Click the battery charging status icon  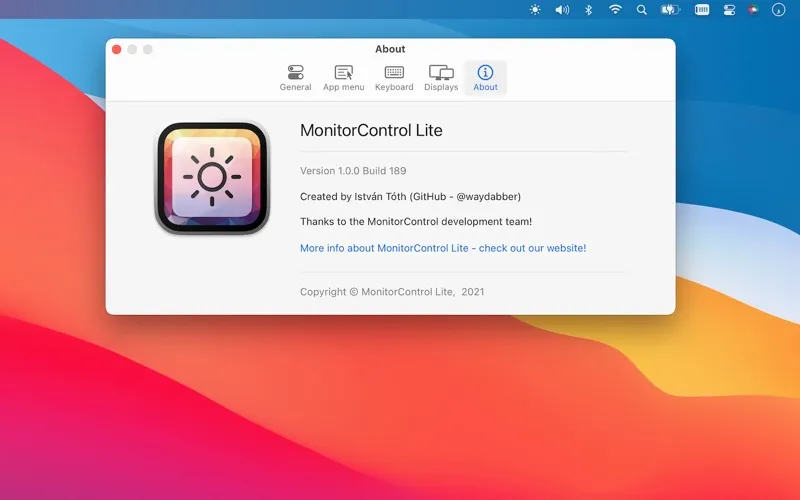(x=670, y=10)
